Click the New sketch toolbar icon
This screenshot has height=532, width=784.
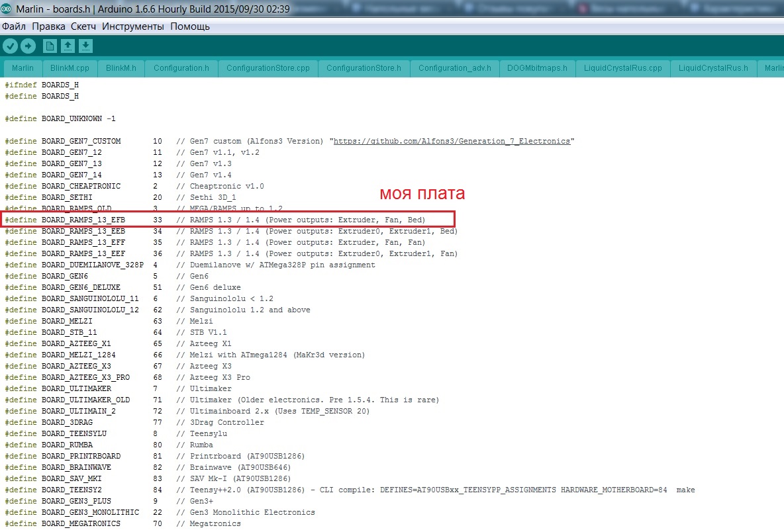click(x=50, y=46)
